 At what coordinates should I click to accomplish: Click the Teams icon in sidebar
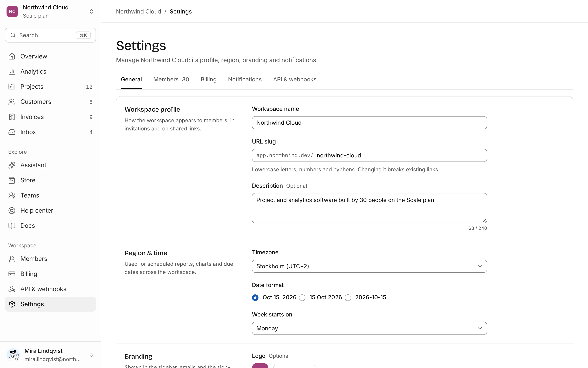[x=12, y=195]
